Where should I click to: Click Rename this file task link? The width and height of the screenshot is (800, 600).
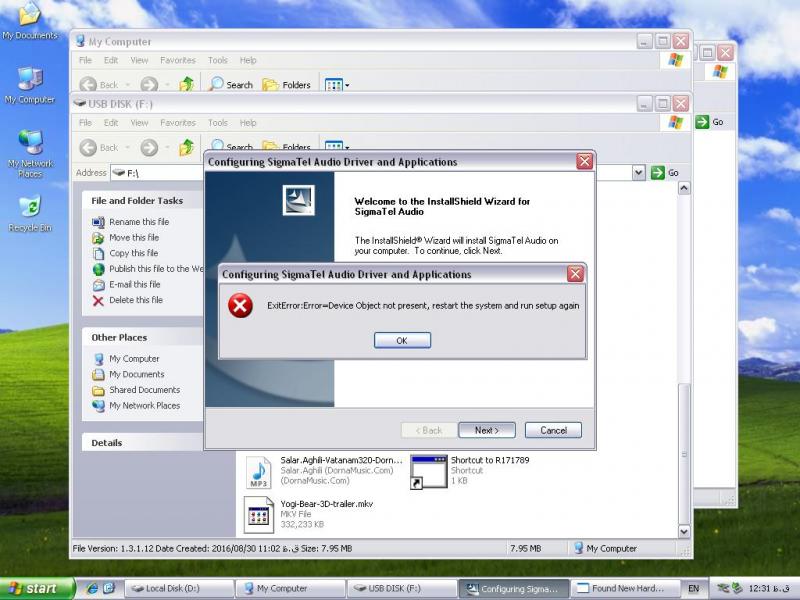[139, 222]
